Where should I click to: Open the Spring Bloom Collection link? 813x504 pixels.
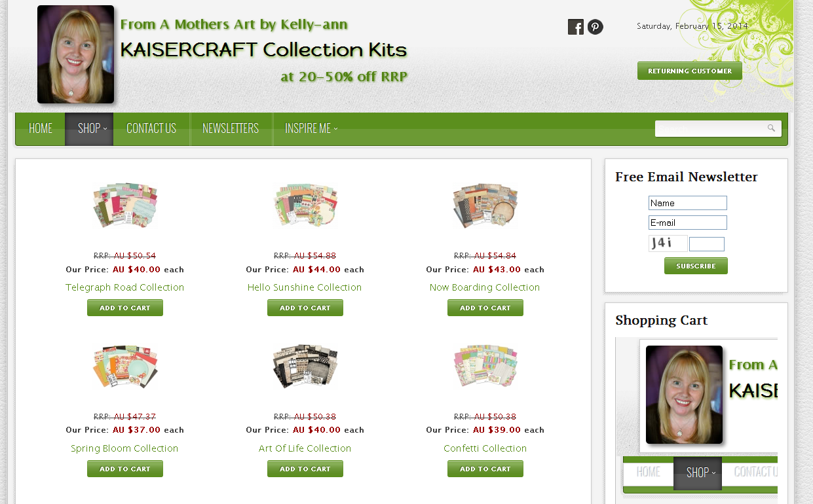coord(124,448)
